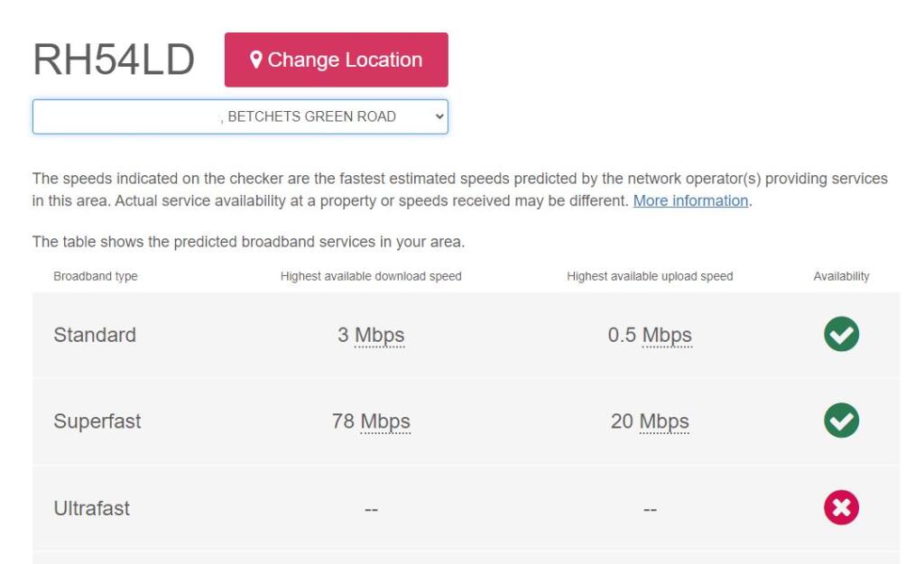Click the RH54LD postcode heading
This screenshot has height=564, width=924.
click(114, 60)
